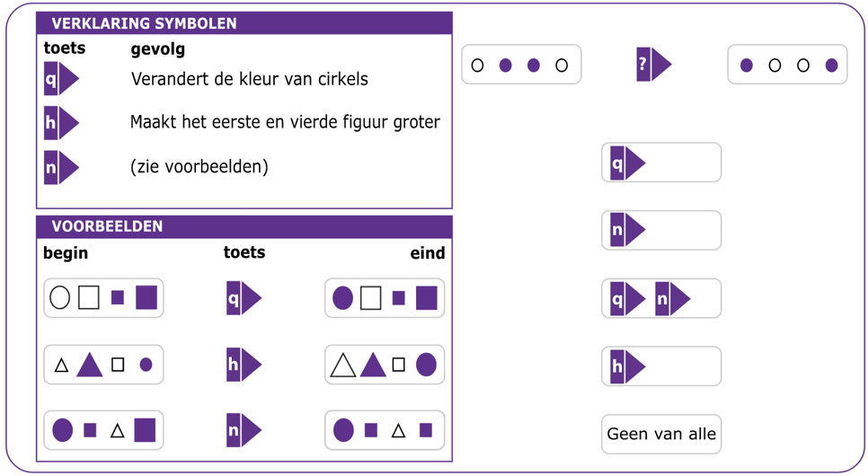
Task: Click the start figure box of the q example
Action: (103, 298)
